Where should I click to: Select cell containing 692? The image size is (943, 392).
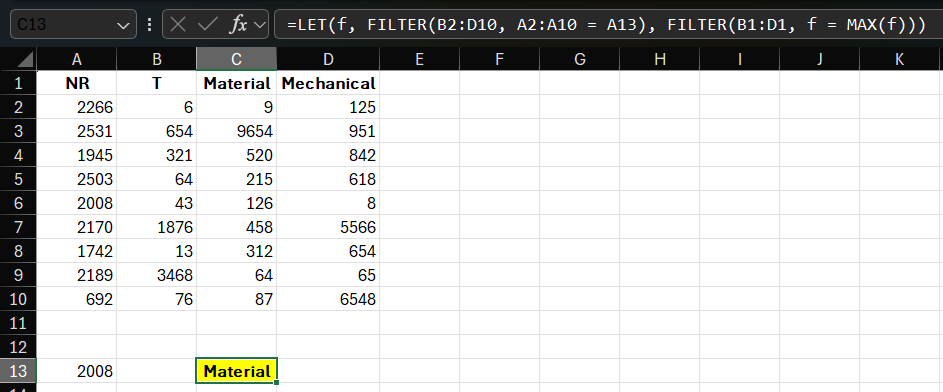(x=76, y=299)
